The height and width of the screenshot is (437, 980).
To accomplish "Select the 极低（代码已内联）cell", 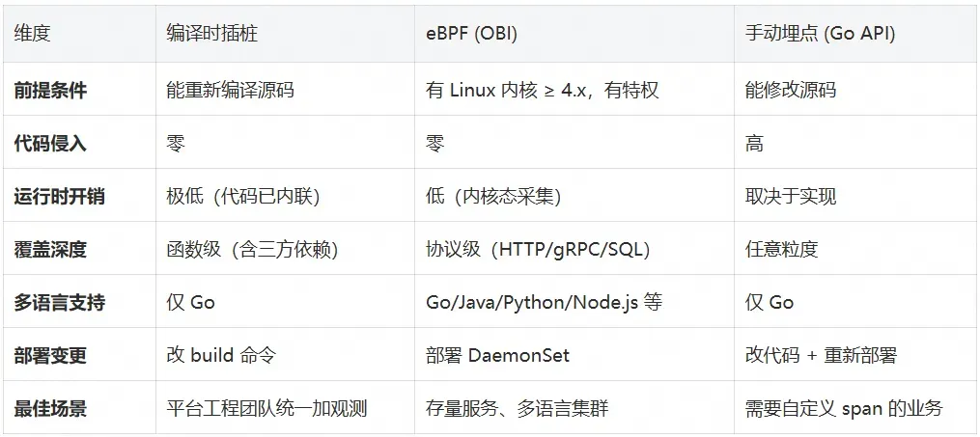I will click(x=244, y=197).
